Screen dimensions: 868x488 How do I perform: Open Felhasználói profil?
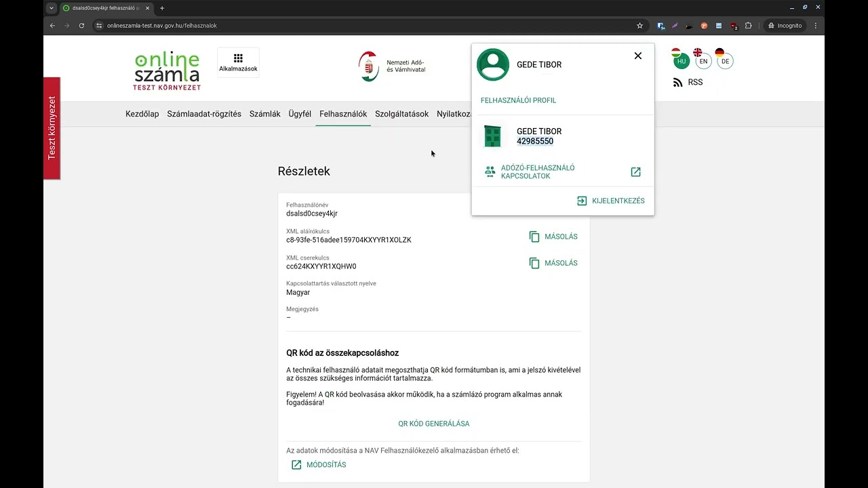click(x=518, y=100)
